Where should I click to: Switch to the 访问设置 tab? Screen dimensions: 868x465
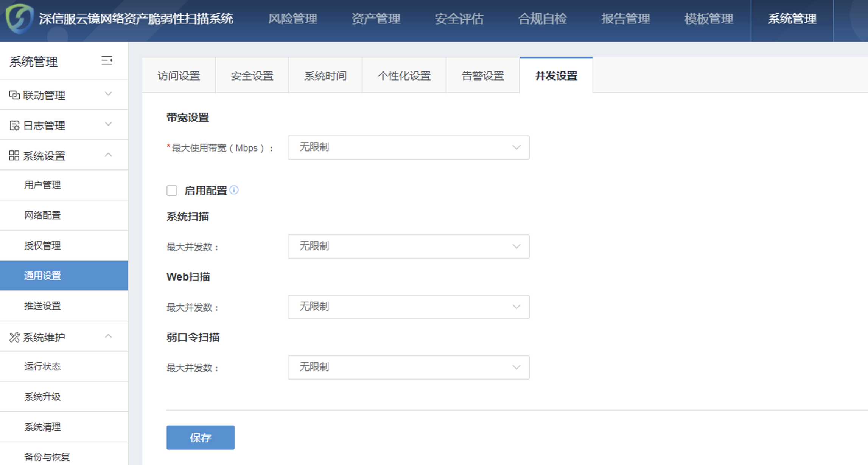point(179,76)
